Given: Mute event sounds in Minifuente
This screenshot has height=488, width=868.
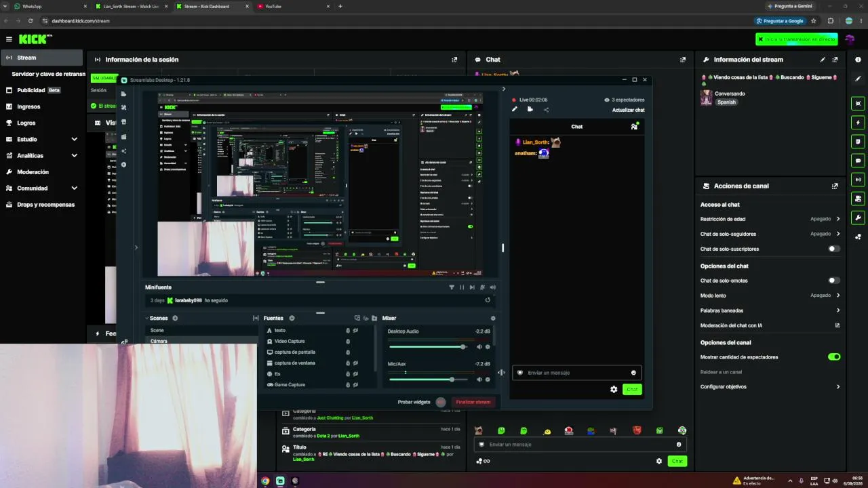Looking at the screenshot, I should (492, 287).
